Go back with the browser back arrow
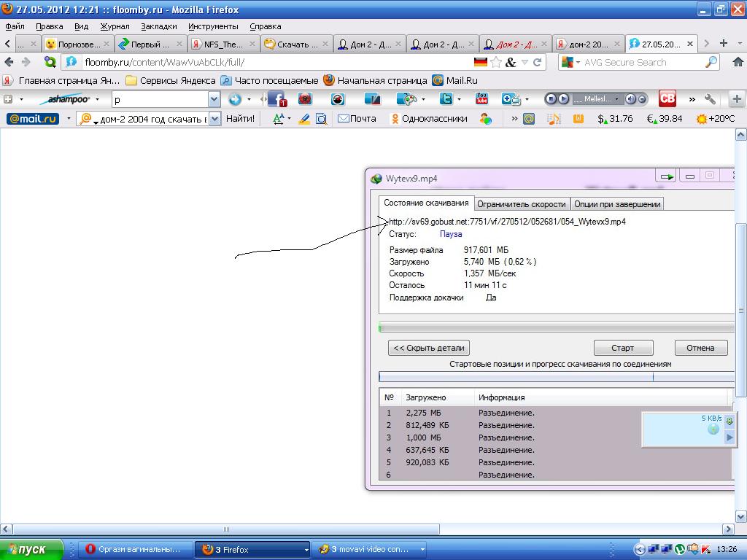The width and height of the screenshot is (747, 560). (9, 62)
